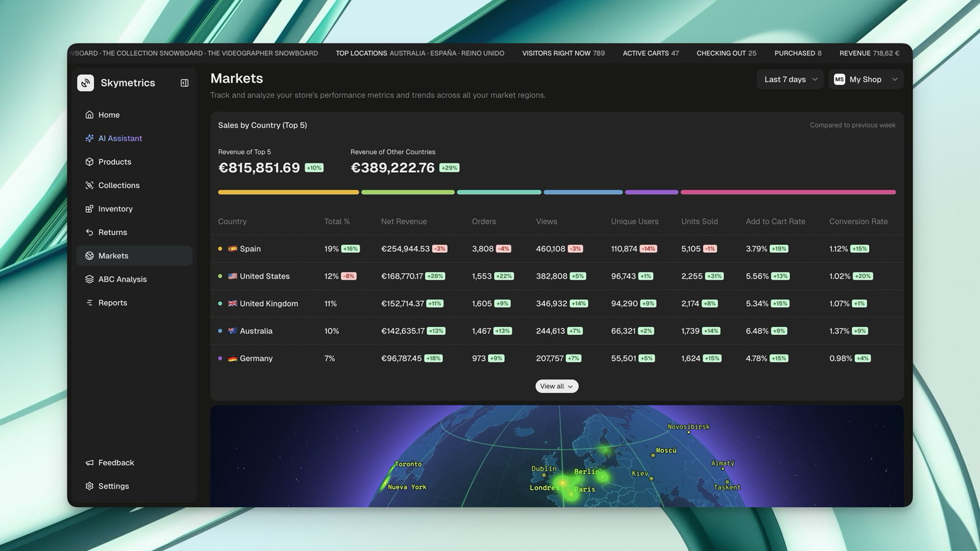
Task: Click the pink other countries bar segment
Action: pyautogui.click(x=788, y=192)
